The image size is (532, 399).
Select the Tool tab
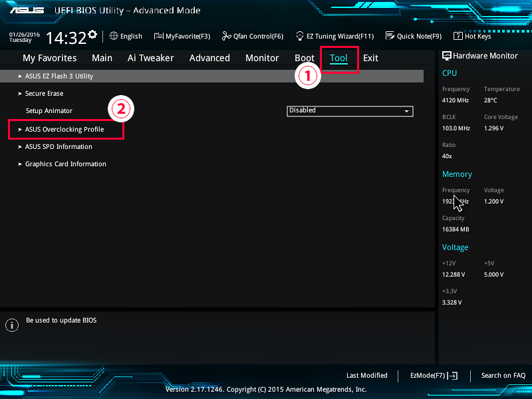coord(338,58)
